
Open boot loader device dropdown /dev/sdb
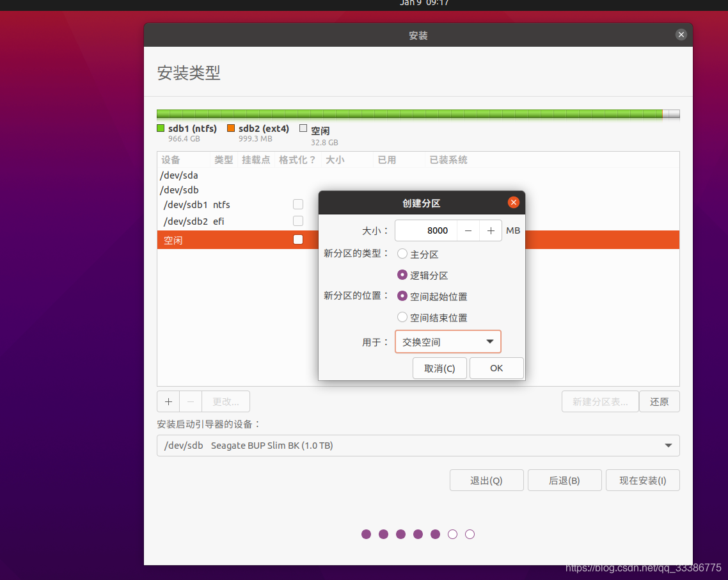418,445
